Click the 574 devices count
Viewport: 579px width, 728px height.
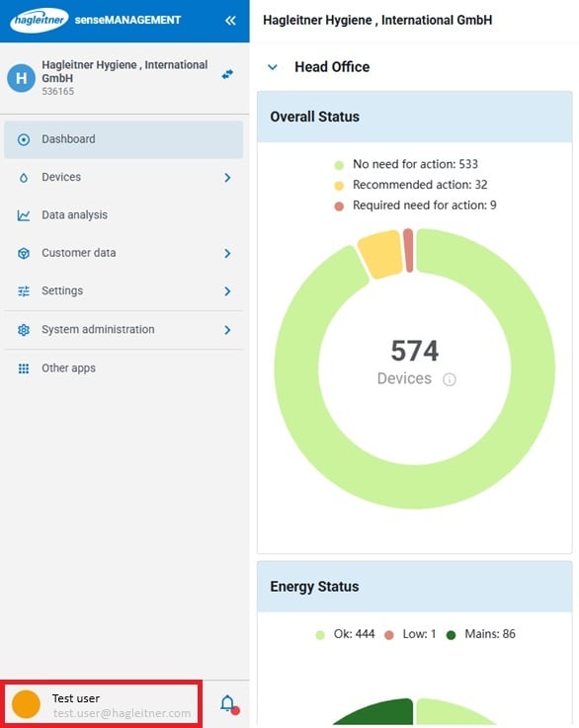click(x=415, y=351)
